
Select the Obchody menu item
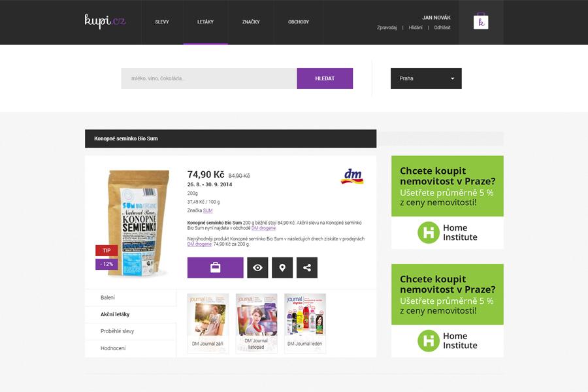[299, 22]
